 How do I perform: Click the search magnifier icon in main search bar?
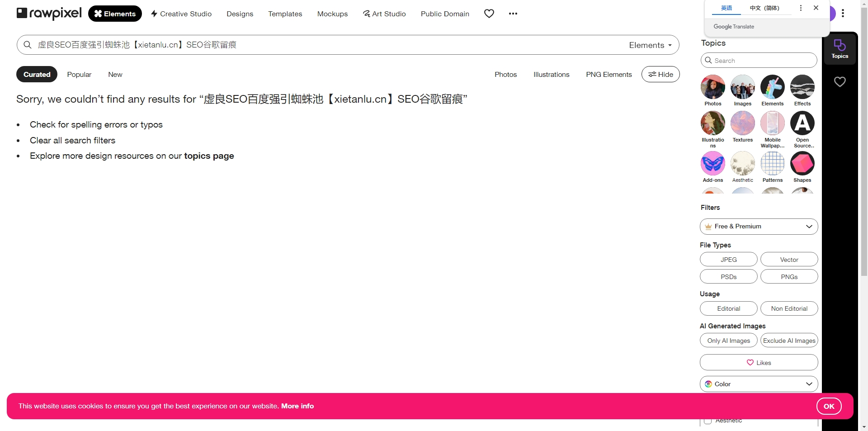(x=28, y=45)
